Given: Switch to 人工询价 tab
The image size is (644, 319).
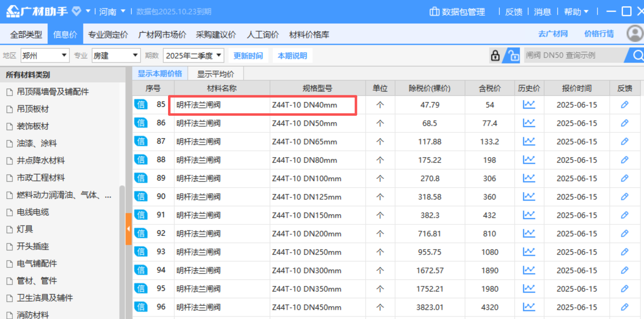Looking at the screenshot, I should [263, 35].
